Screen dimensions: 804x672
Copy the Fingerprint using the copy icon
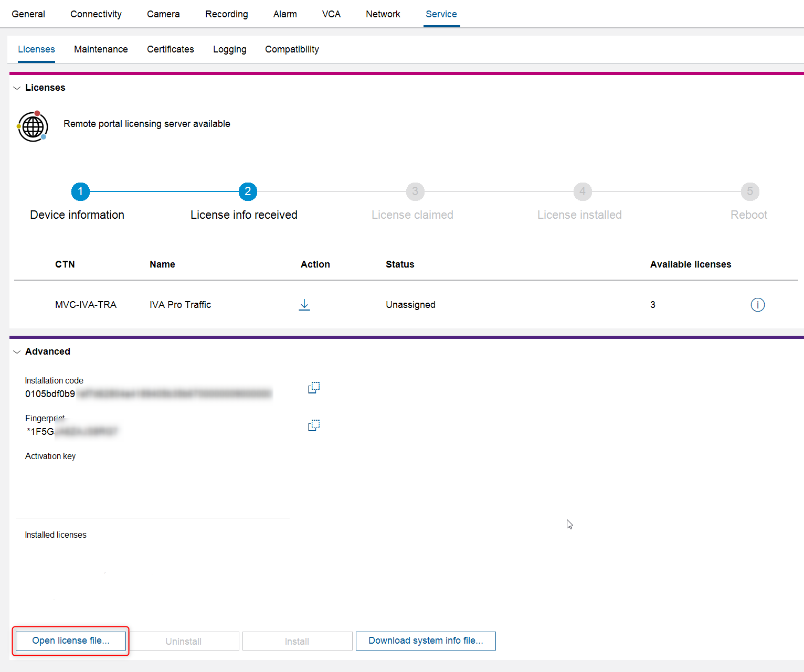click(x=313, y=425)
